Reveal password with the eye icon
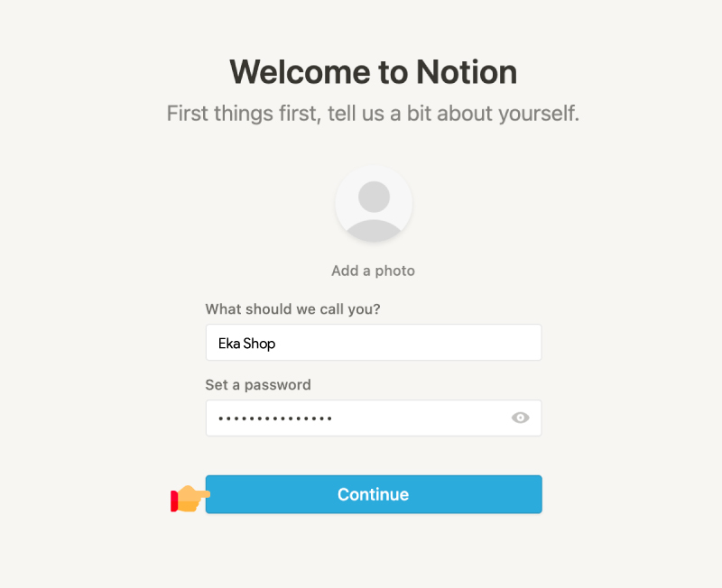 coord(520,418)
